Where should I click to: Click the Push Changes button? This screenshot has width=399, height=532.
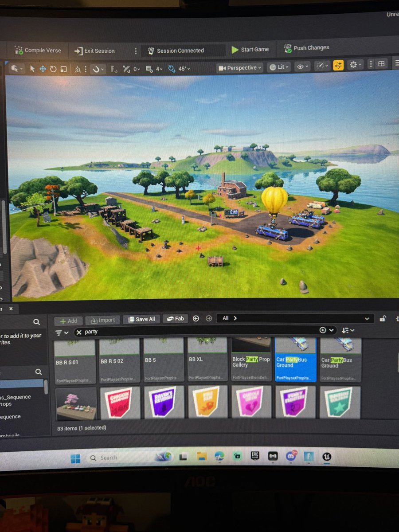pos(305,48)
